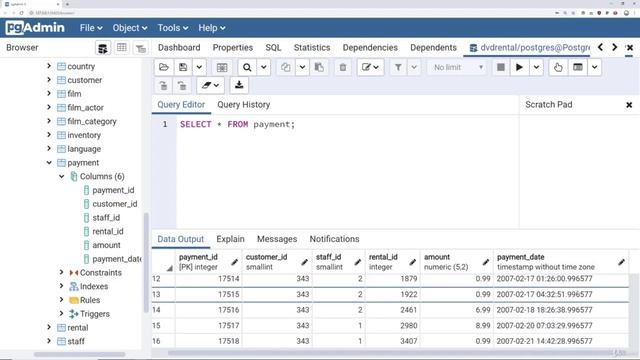Screen dimensions: 640x360
Task: Open the Filter options dropdown arrow
Action: click(x=414, y=67)
